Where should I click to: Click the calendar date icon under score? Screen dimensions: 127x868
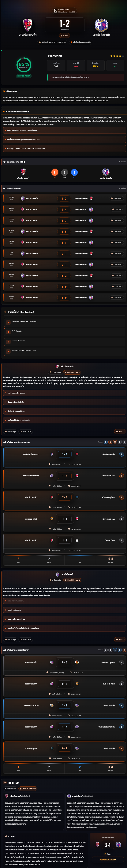[40, 42]
